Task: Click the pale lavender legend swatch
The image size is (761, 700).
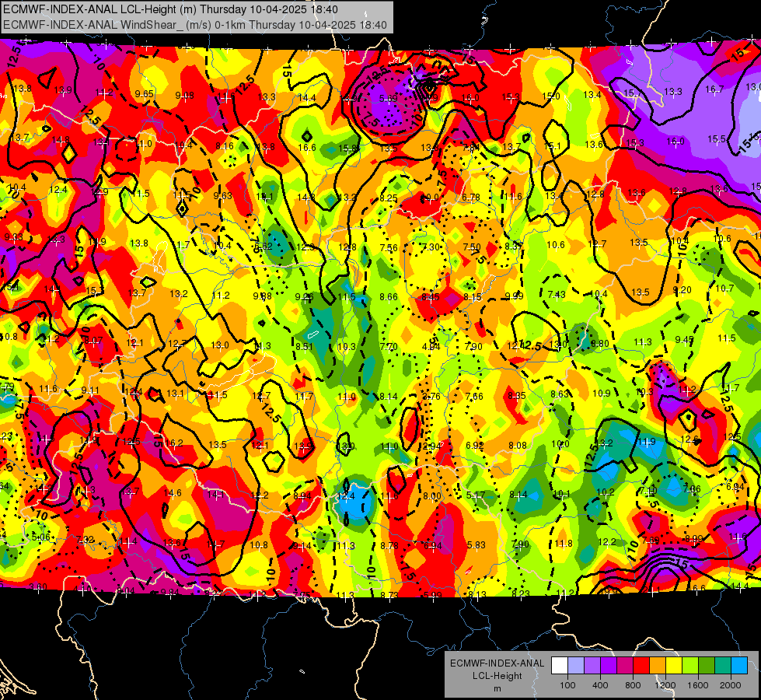Action: (576, 666)
